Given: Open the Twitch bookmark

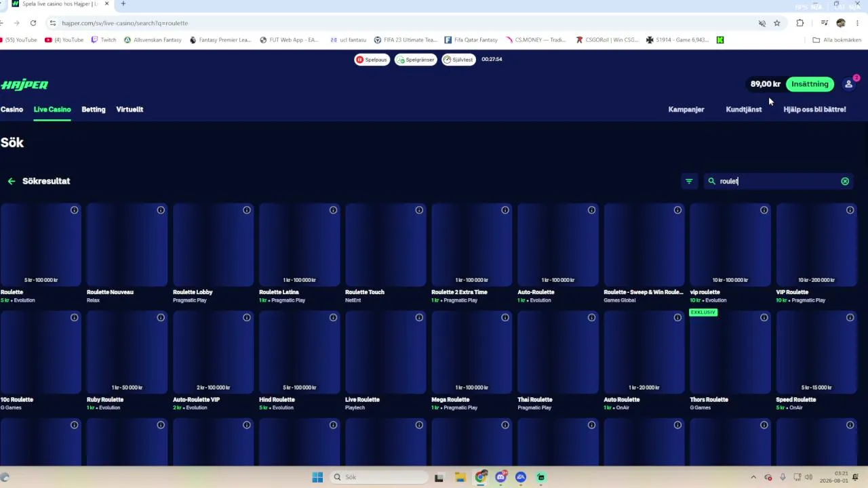Looking at the screenshot, I should coord(104,40).
